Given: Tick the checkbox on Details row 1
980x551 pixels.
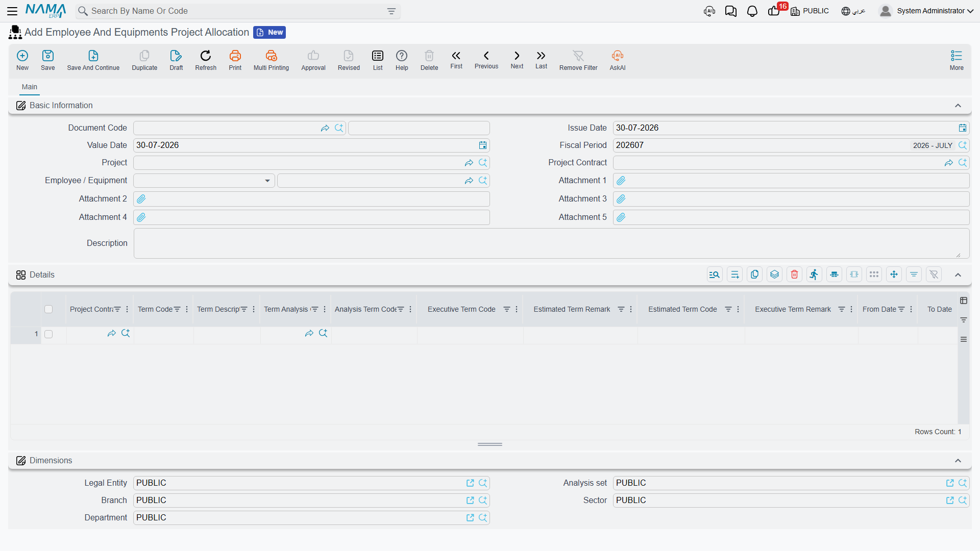Looking at the screenshot, I should [x=48, y=334].
